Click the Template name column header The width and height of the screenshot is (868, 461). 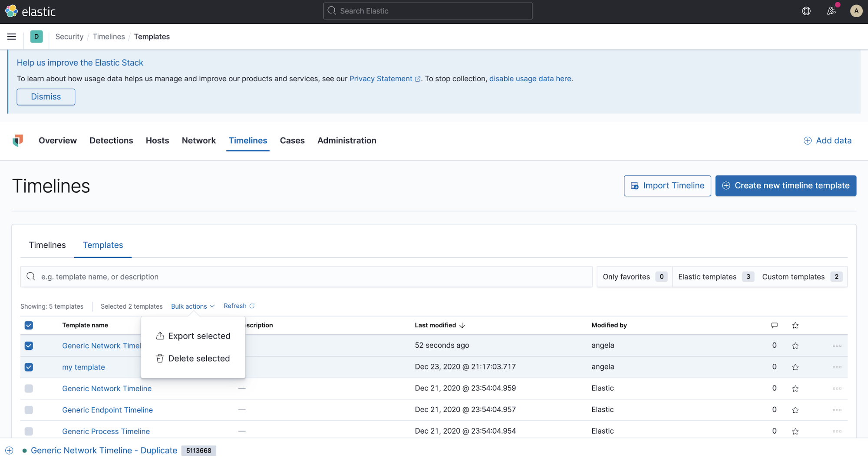click(x=85, y=326)
